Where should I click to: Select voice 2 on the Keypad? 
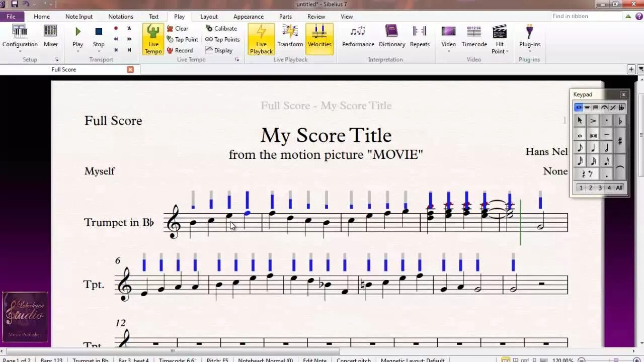[x=591, y=188]
